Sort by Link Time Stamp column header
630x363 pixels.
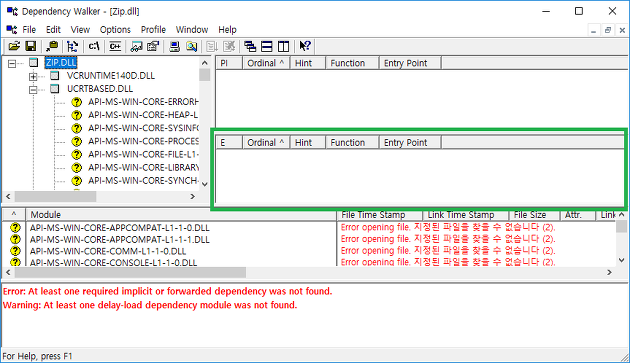[x=466, y=215]
